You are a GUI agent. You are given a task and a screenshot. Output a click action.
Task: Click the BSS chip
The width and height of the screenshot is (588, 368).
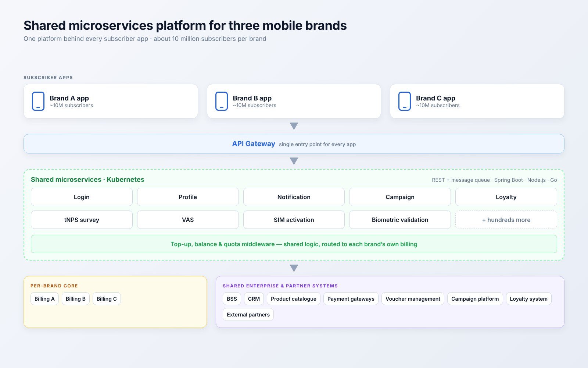[232, 299]
